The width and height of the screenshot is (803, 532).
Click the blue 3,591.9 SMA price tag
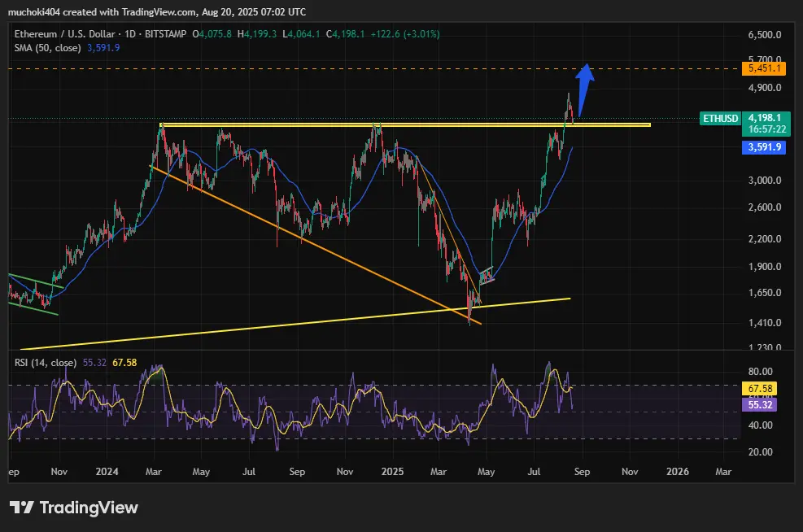763,147
